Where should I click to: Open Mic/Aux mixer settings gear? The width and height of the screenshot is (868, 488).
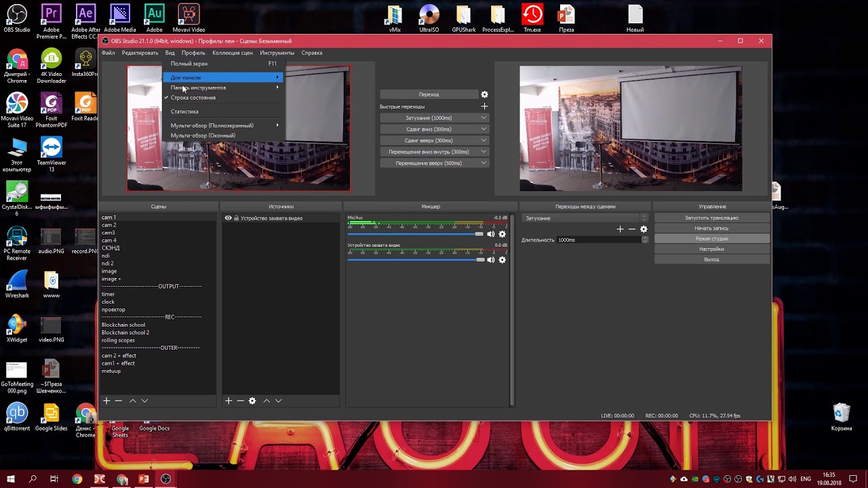[502, 234]
